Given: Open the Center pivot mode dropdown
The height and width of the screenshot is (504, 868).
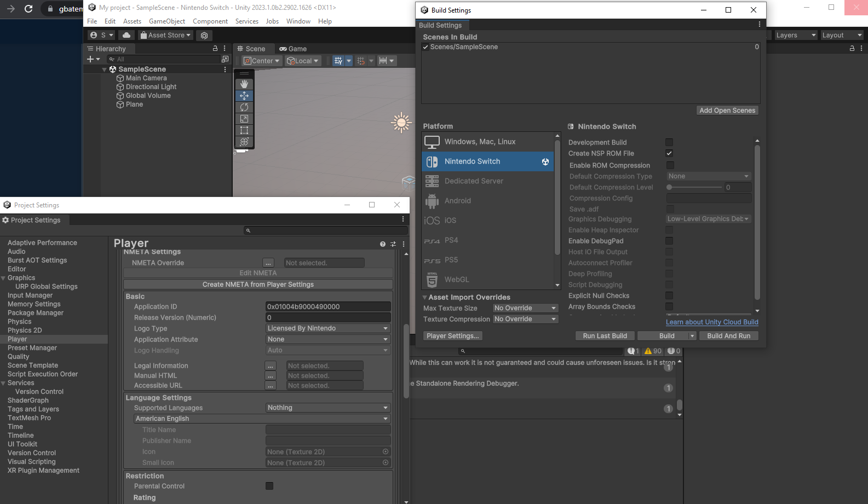Looking at the screenshot, I should [x=262, y=61].
